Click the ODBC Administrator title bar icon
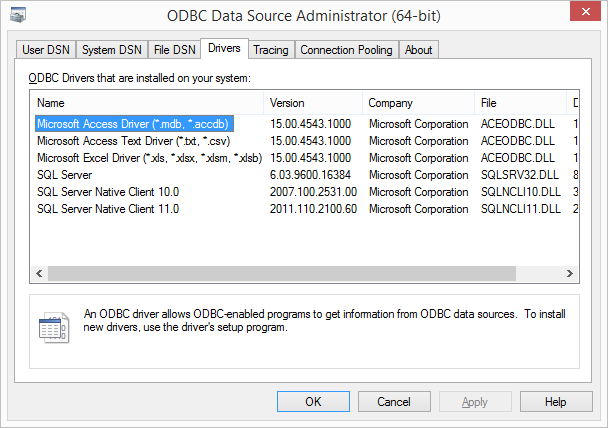The image size is (608, 428). pyautogui.click(x=18, y=15)
